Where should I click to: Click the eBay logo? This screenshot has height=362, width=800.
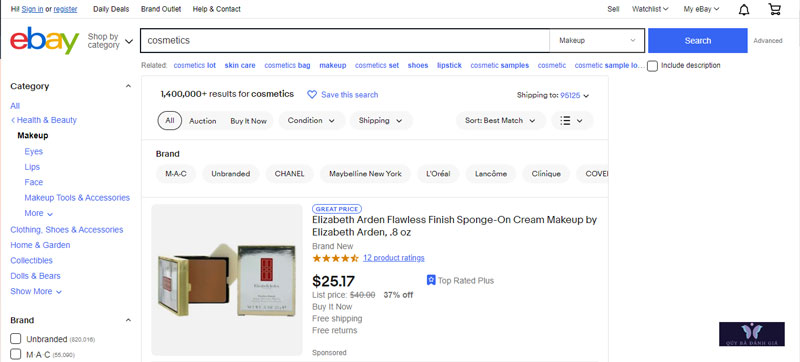[44, 40]
